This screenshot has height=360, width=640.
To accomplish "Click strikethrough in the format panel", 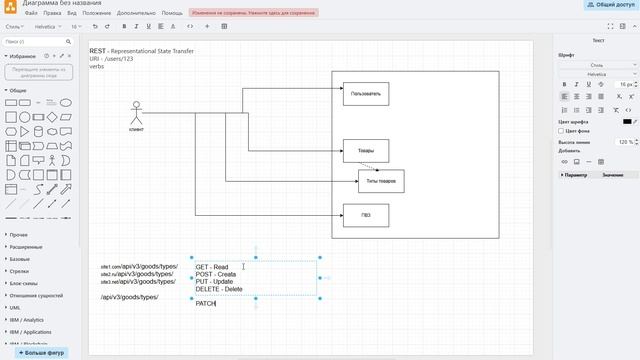I will 601,84.
